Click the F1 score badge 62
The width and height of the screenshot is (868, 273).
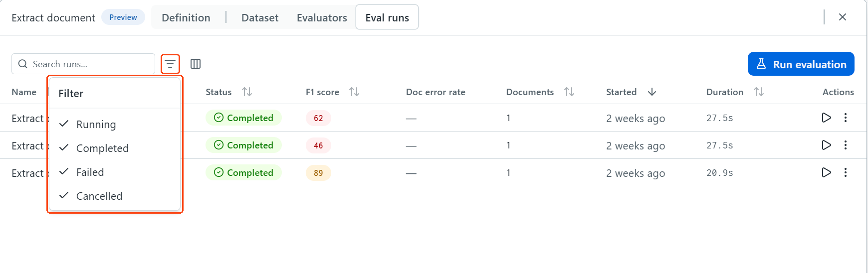click(318, 118)
